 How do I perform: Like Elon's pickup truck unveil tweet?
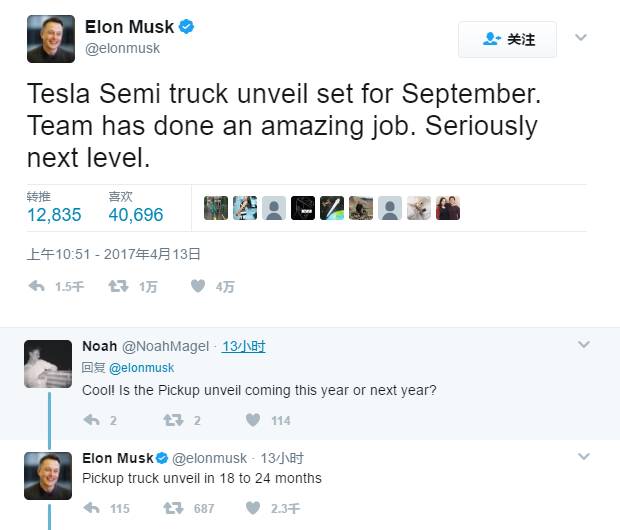[253, 508]
